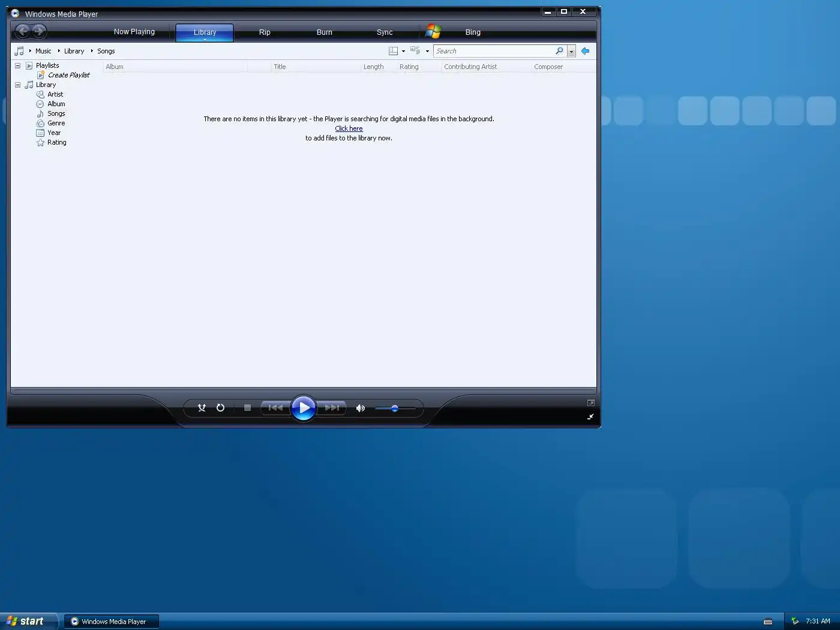840x630 pixels.
Task: Open the Bing online store tab
Action: [x=473, y=32]
